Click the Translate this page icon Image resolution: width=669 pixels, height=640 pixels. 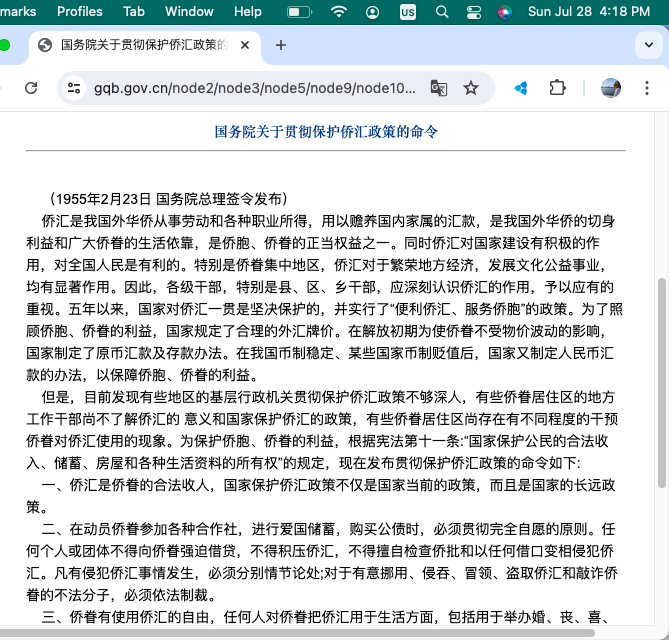(x=438, y=88)
